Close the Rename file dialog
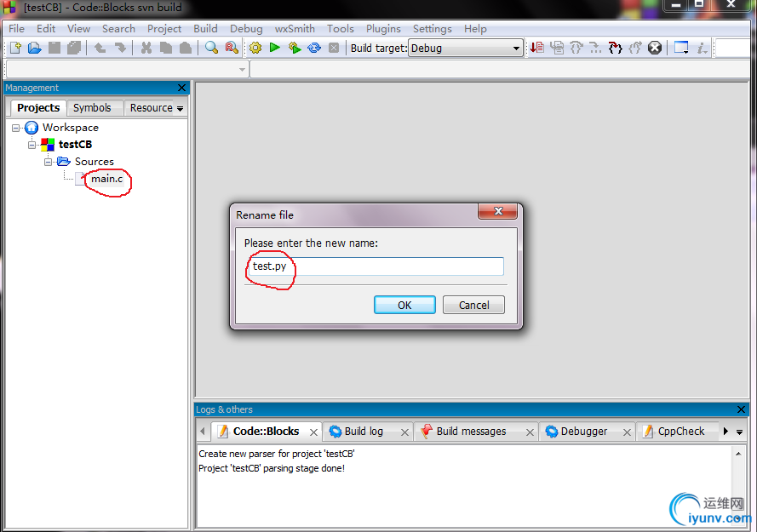 [498, 211]
